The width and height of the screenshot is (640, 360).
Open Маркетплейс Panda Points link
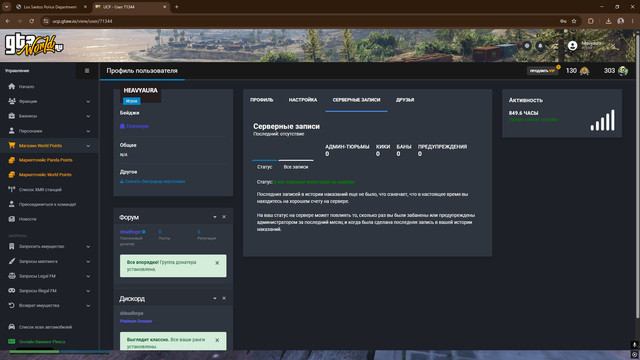coord(46,160)
